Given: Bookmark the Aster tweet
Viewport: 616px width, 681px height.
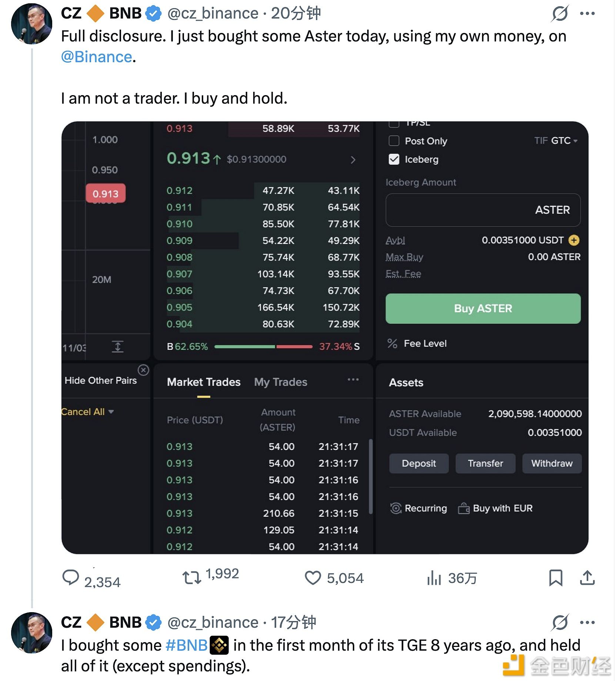Looking at the screenshot, I should tap(555, 579).
